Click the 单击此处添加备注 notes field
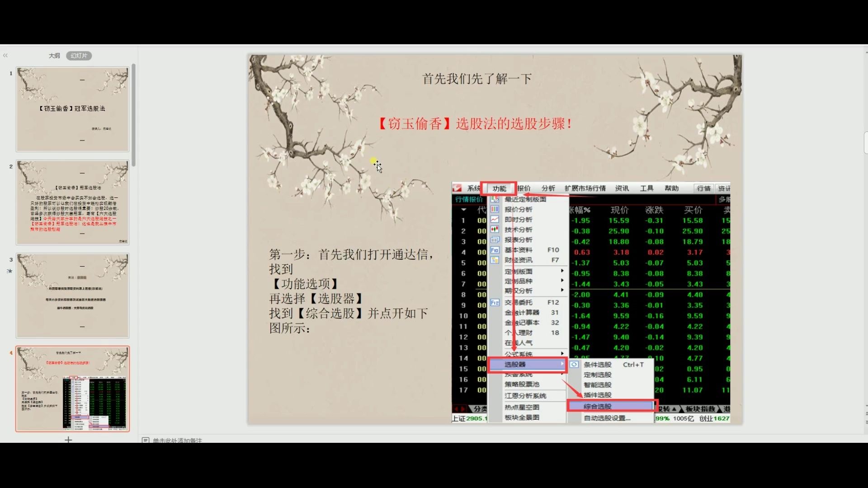The width and height of the screenshot is (868, 488). click(x=177, y=440)
